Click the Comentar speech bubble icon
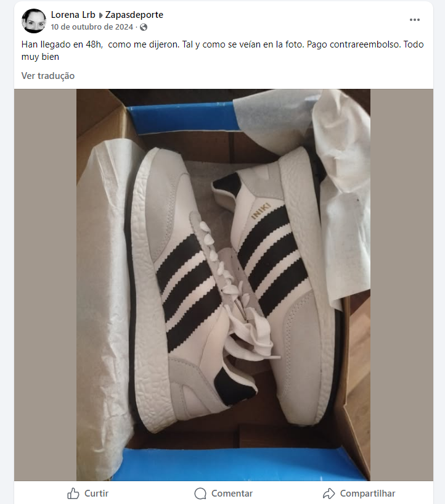Image resolution: width=445 pixels, height=504 pixels. click(200, 494)
